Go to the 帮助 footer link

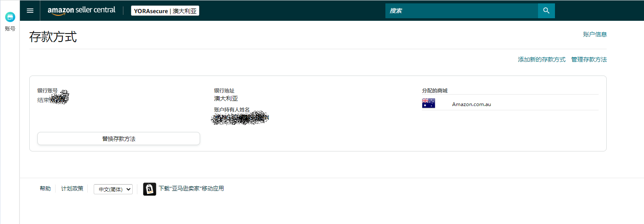[45, 189]
